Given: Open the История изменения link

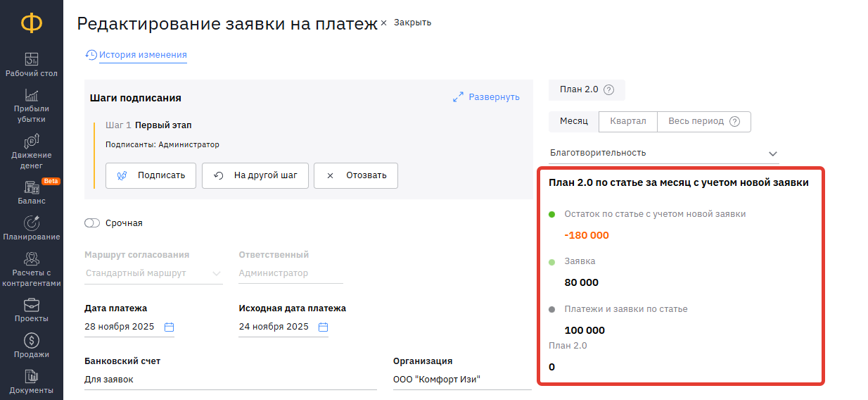Looking at the screenshot, I should click(x=143, y=55).
